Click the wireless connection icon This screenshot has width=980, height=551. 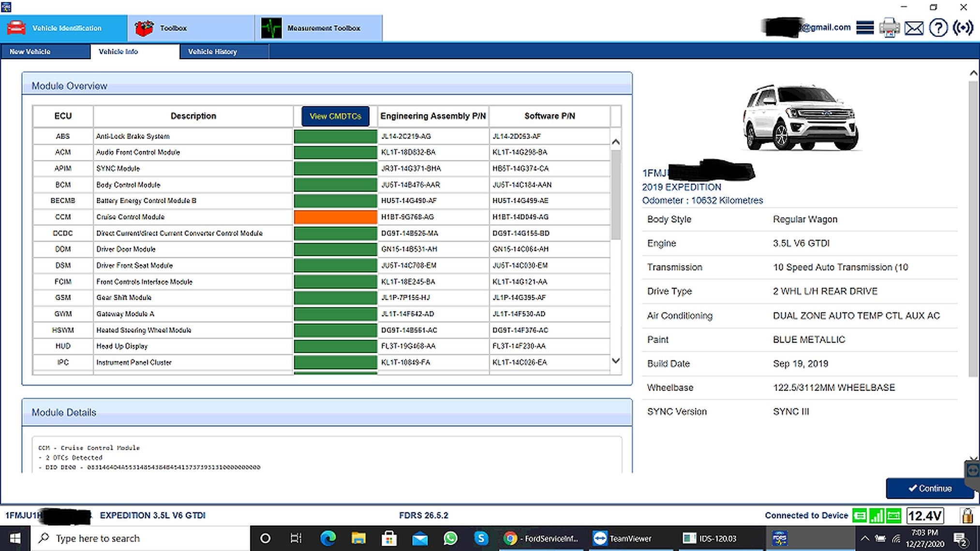(x=963, y=28)
